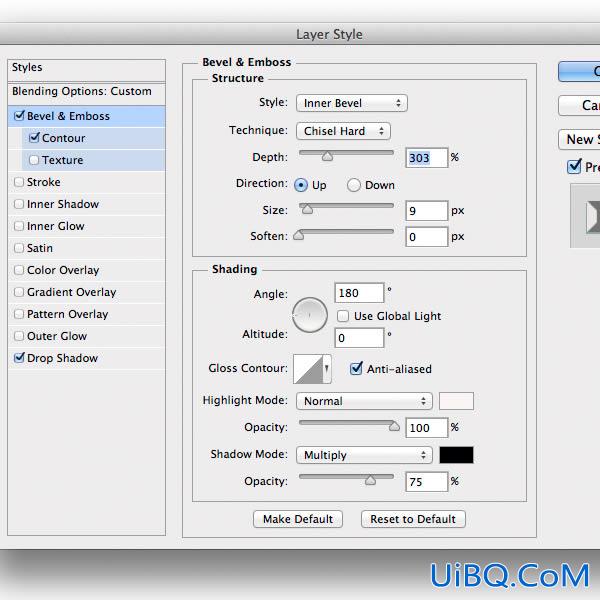This screenshot has width=600, height=600.
Task: Open the Drop Shadow settings row
Action: point(86,358)
